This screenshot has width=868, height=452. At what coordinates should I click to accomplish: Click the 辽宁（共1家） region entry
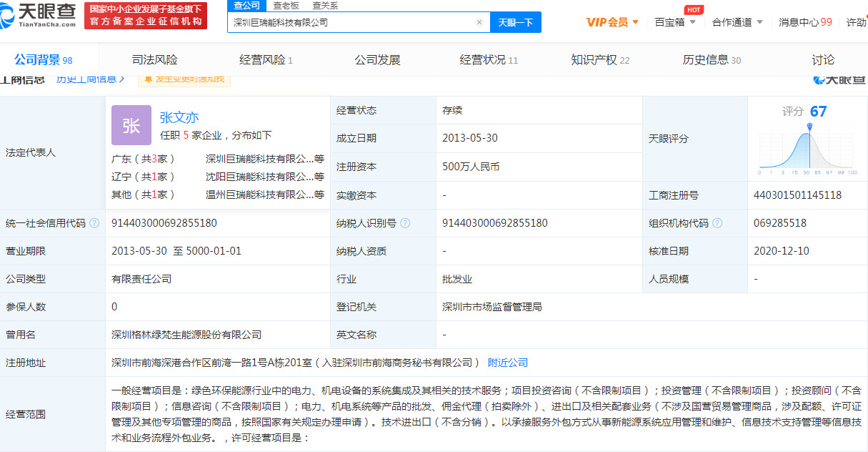tap(144, 177)
